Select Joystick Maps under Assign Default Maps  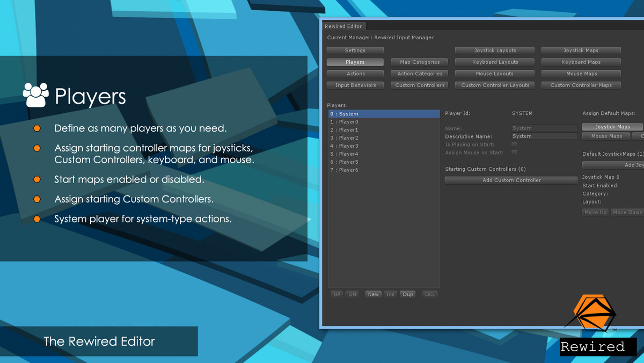click(x=612, y=127)
